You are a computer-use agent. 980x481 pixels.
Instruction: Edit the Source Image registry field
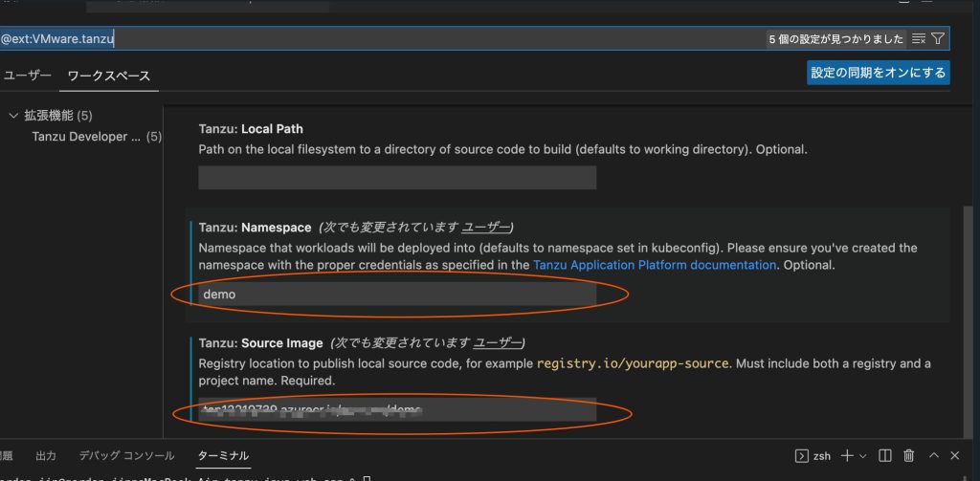pos(397,410)
